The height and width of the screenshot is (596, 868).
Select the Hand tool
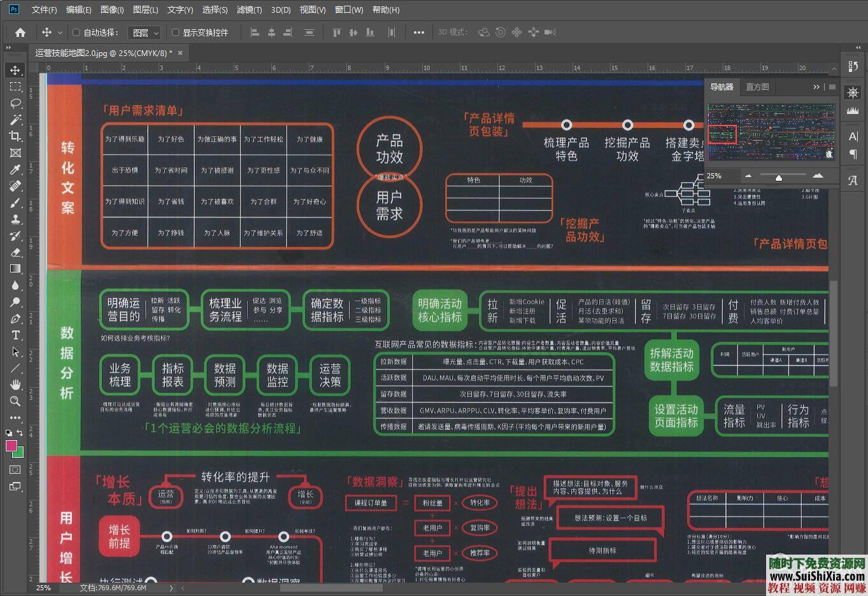15,385
